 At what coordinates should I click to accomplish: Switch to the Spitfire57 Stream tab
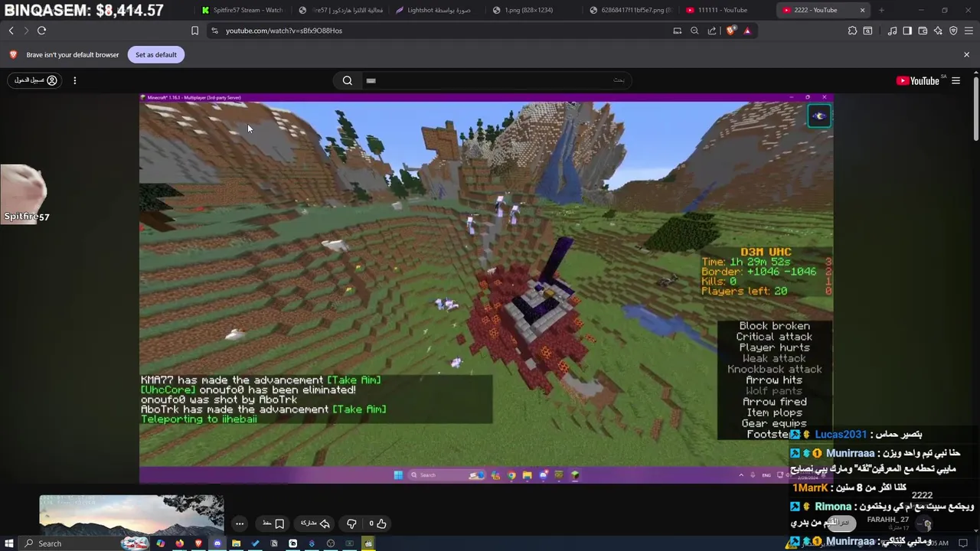coord(242,10)
